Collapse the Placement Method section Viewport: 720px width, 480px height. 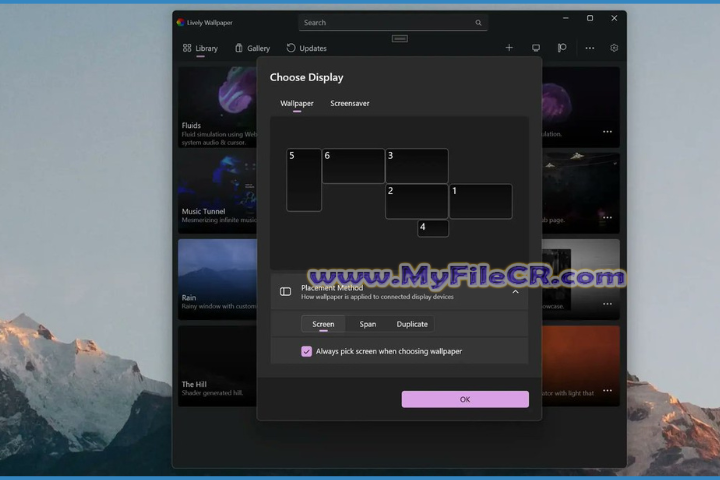[515, 291]
